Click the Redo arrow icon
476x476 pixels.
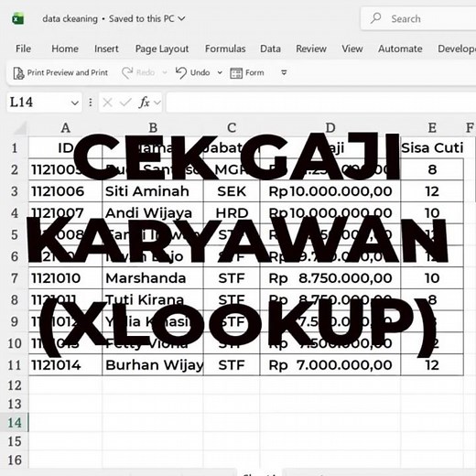127,72
